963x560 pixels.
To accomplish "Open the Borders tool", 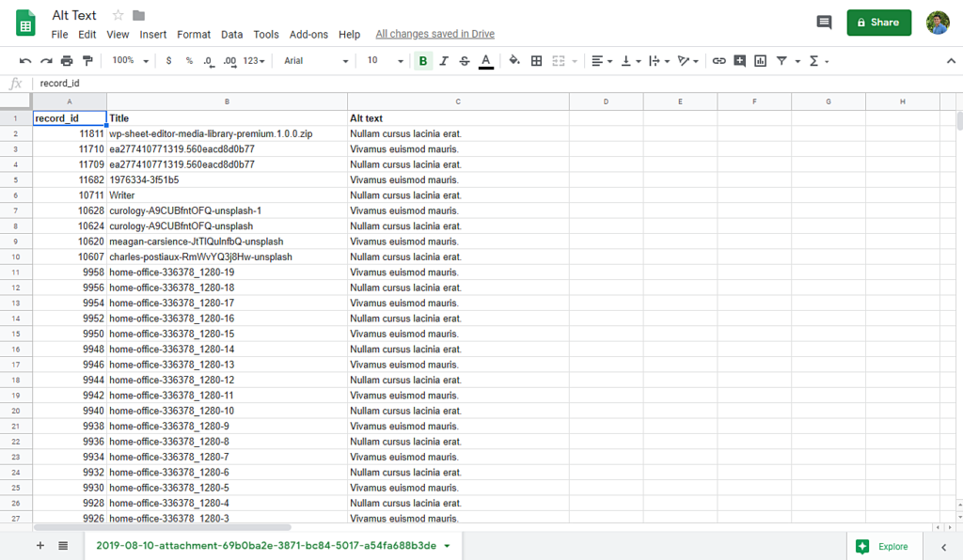I will pos(537,61).
